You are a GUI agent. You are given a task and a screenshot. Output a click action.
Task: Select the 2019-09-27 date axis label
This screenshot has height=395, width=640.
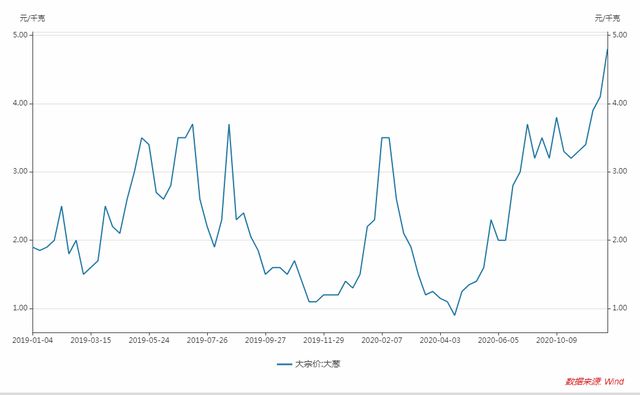pos(265,340)
